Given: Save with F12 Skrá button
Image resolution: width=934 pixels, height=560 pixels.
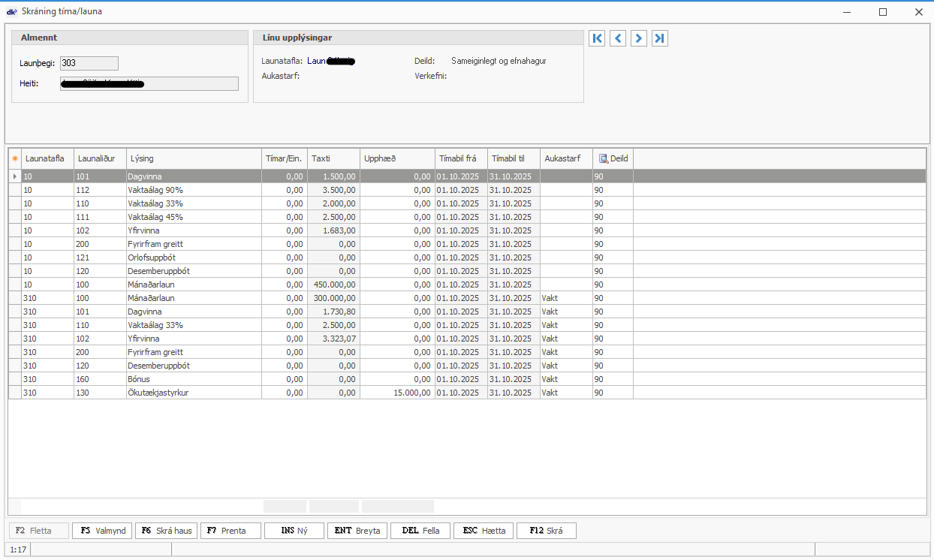Looking at the screenshot, I should [546, 531].
